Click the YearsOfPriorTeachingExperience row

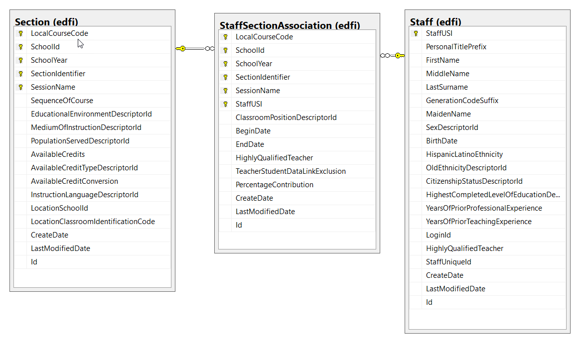487,222
